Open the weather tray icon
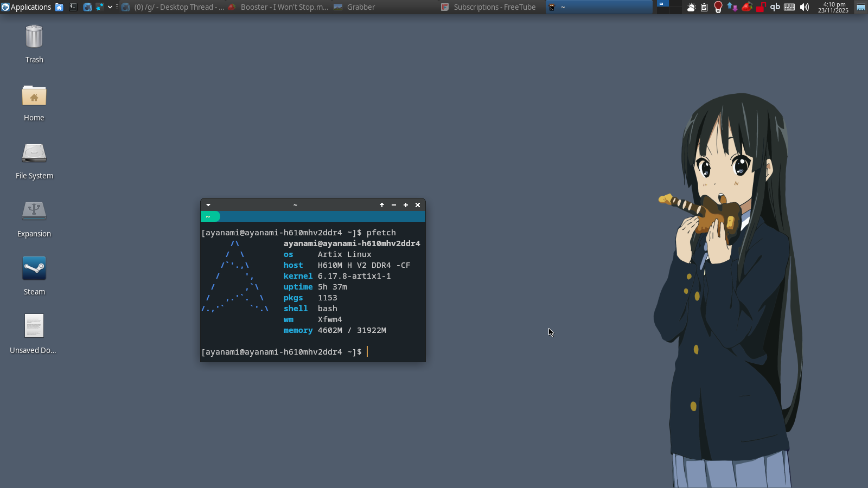 691,7
